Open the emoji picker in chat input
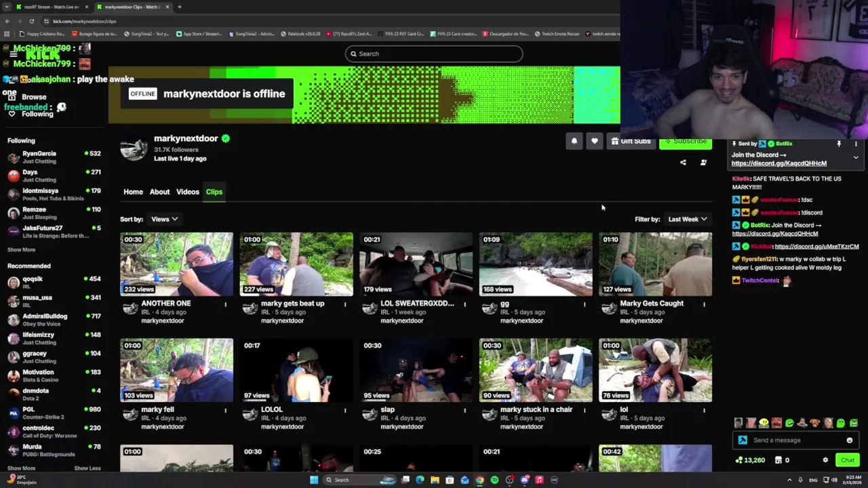 coord(849,441)
